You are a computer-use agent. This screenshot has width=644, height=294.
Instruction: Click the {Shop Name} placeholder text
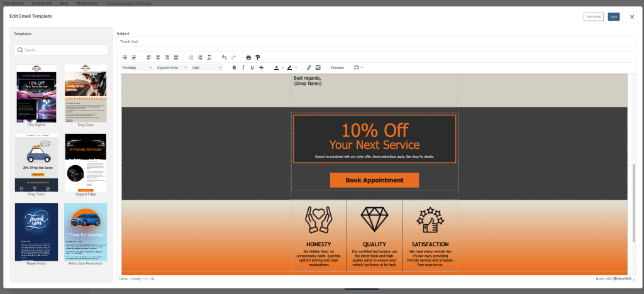[x=308, y=84]
